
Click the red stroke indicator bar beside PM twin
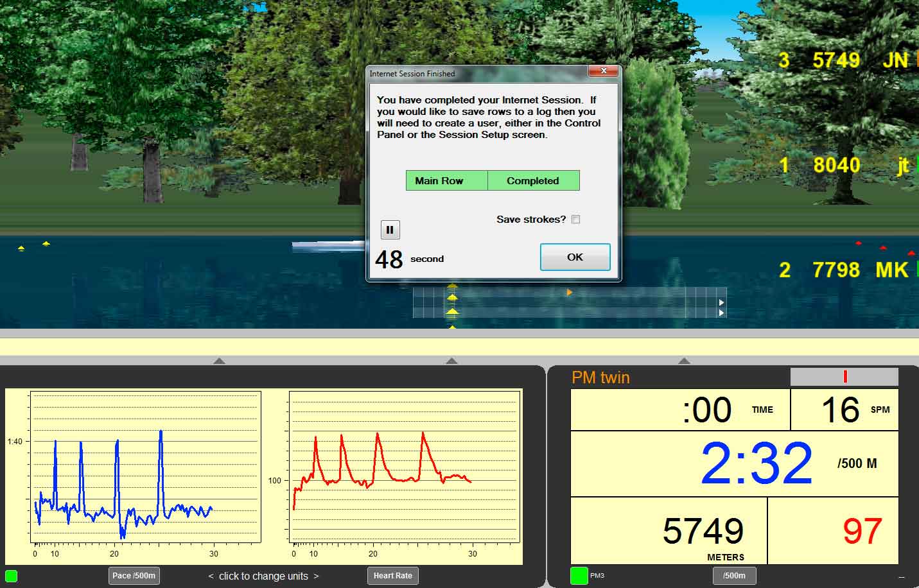pos(845,377)
